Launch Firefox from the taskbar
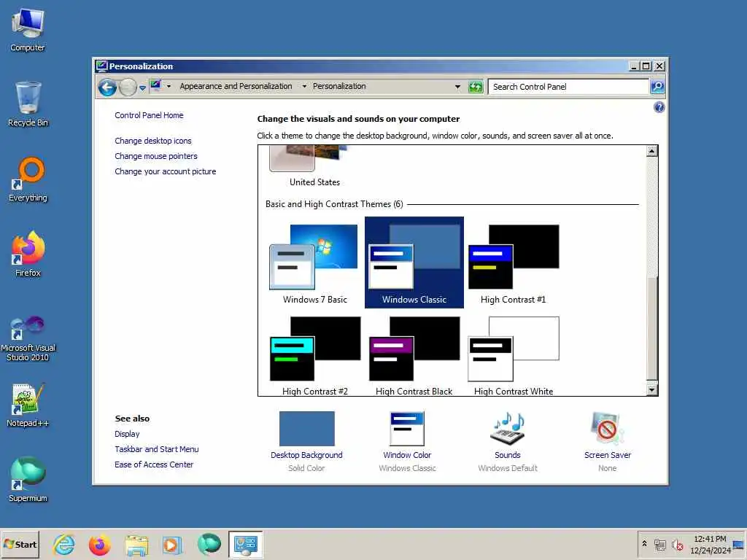 [x=99, y=544]
